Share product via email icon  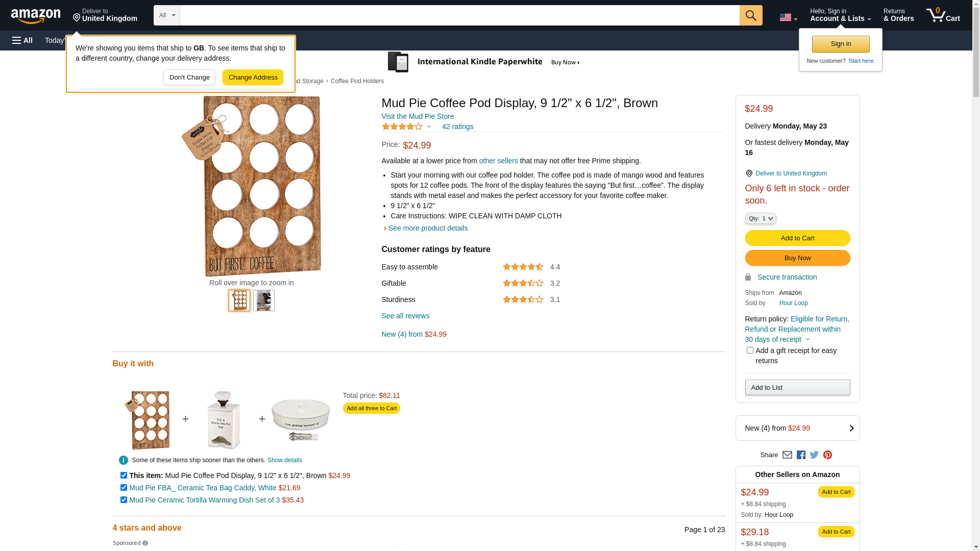point(787,455)
